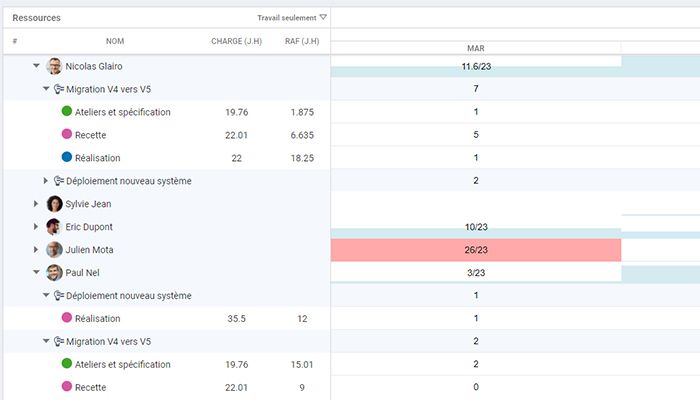Collapse the Nicolas Glairo resource row
Screen dimensions: 700x400
pos(37,66)
